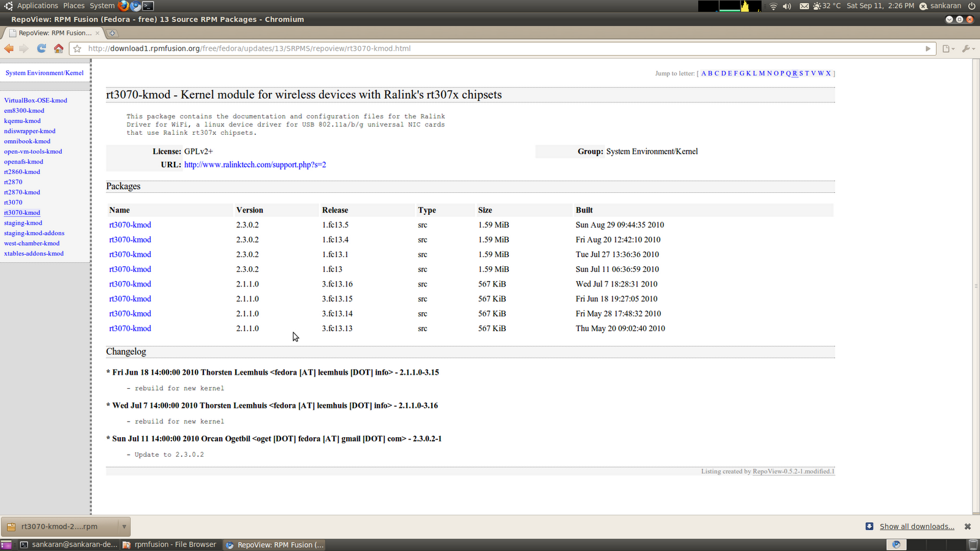Open xtables-addons-kmod in sidebar
The image size is (980, 551).
coord(34,253)
